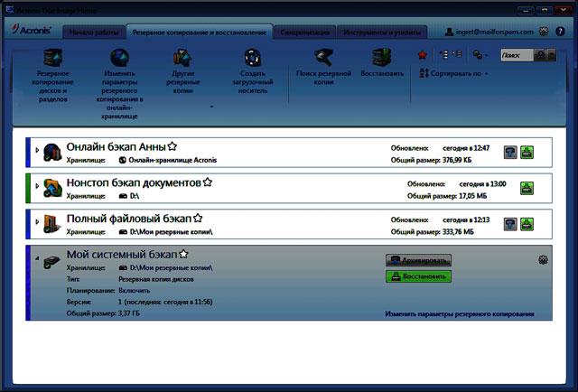Screen dimensions: 578x392
Task: Click the Изменить параметры резервного копирования link
Action: (459, 314)
